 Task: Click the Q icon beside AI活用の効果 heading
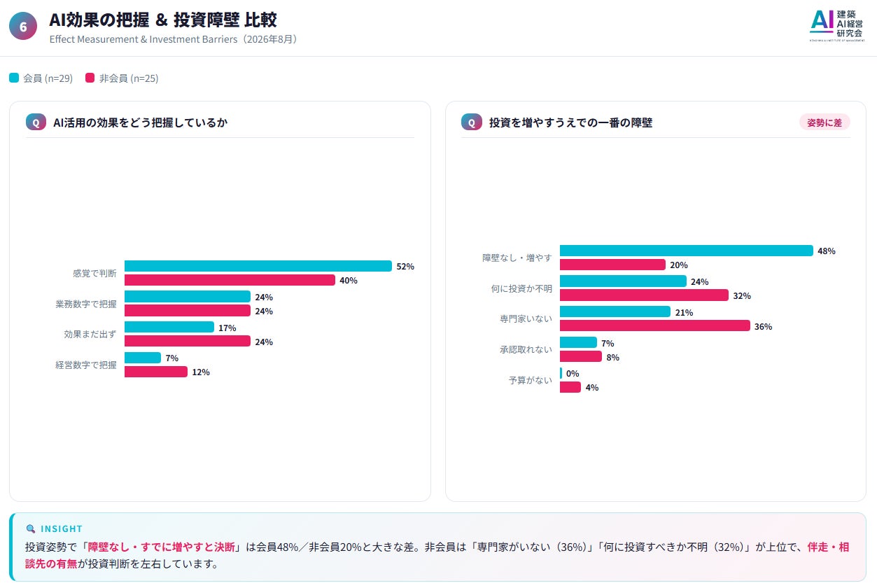tap(36, 122)
